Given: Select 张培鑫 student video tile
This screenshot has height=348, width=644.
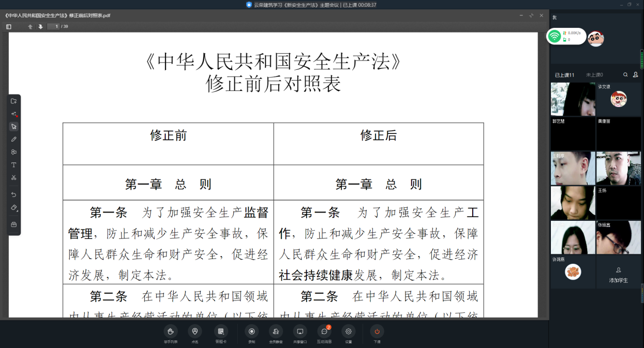Looking at the screenshot, I should 619,237.
